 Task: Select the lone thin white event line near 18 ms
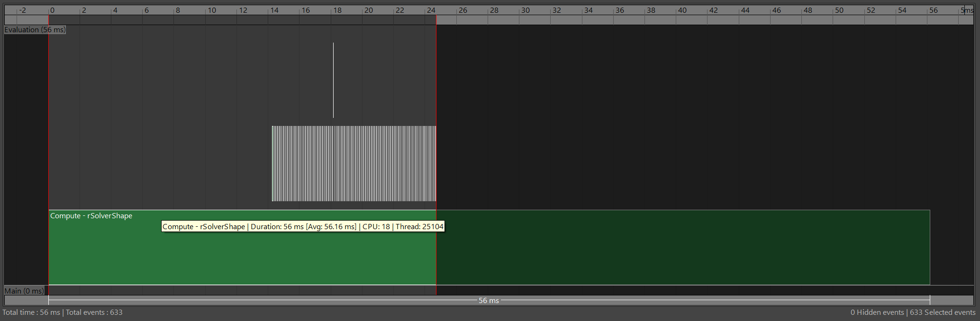[x=333, y=80]
